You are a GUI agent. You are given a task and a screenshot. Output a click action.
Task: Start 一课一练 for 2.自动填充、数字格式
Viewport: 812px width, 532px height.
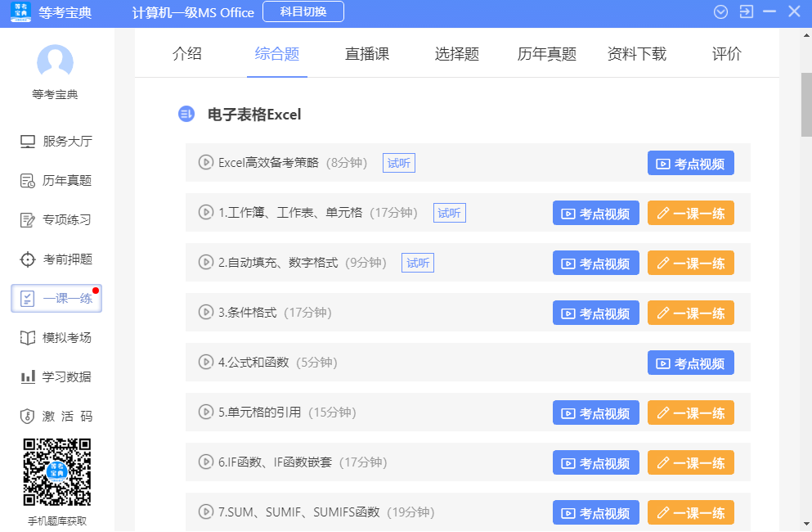(690, 263)
